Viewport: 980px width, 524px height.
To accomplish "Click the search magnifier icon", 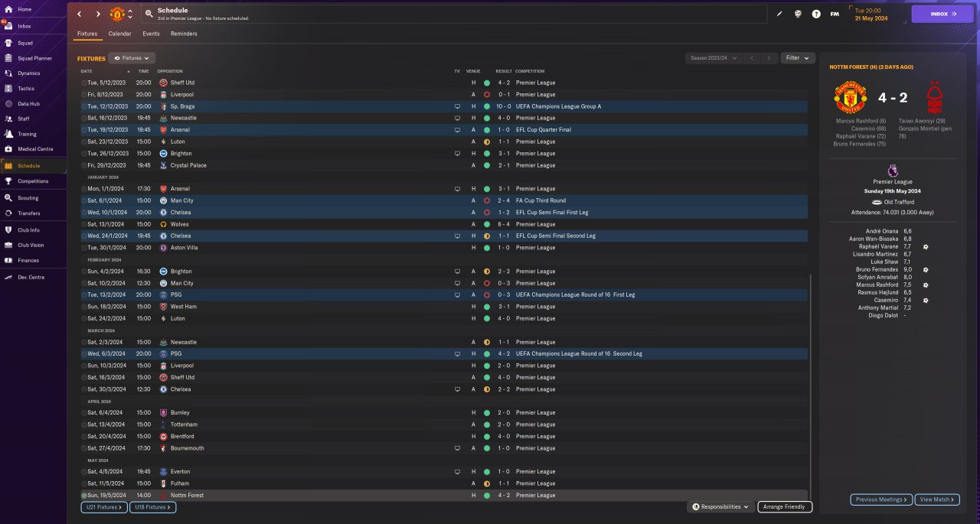I will (149, 14).
